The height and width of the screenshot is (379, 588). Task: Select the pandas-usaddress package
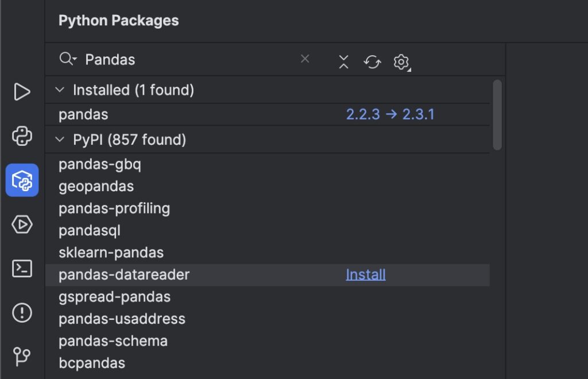coord(268,319)
